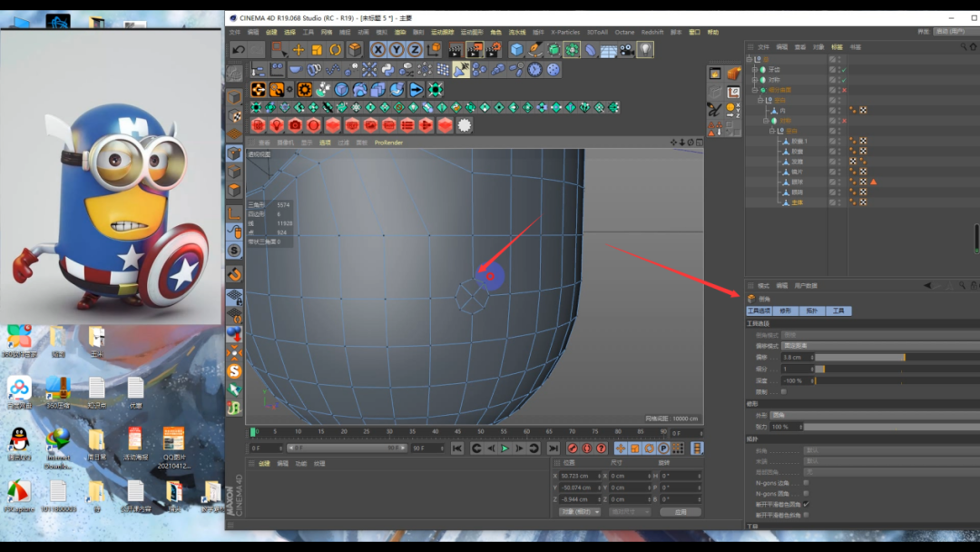Click the Light bulb icon in the top toolbar
Image resolution: width=980 pixels, height=552 pixels.
coord(645,49)
